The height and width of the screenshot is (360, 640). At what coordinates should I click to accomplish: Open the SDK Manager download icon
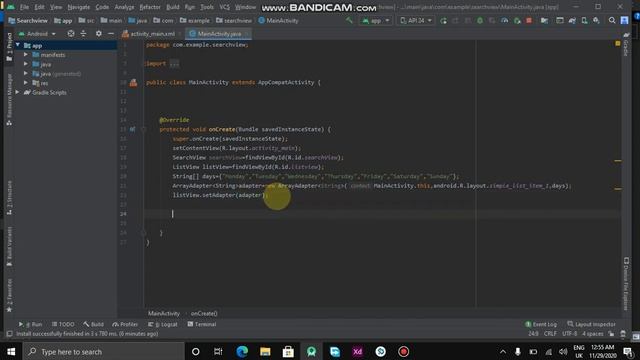click(x=596, y=20)
